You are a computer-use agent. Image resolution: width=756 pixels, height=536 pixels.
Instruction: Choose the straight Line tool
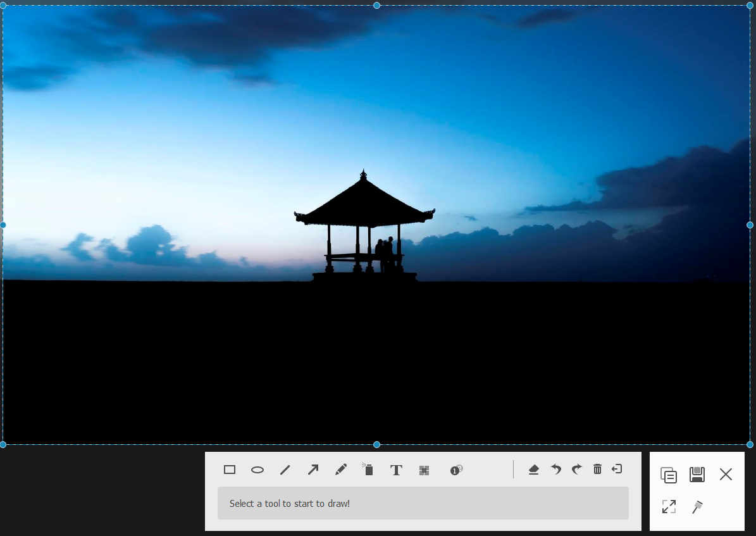coord(285,470)
